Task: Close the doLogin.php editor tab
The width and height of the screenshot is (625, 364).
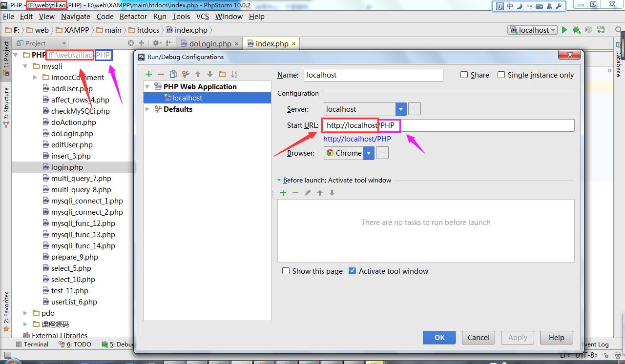Action: 236,43
